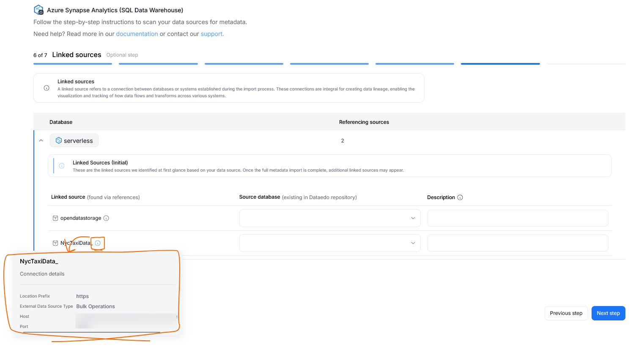
Task: Open the support link
Action: [212, 34]
